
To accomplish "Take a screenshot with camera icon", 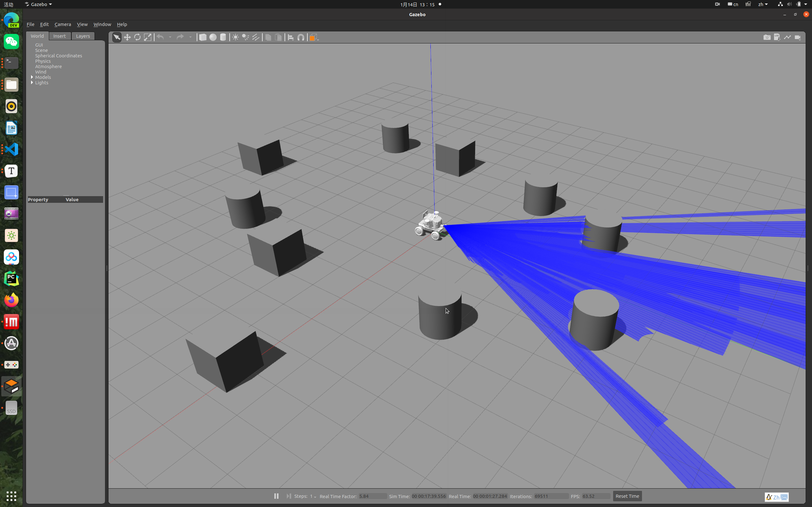I will 767,37.
